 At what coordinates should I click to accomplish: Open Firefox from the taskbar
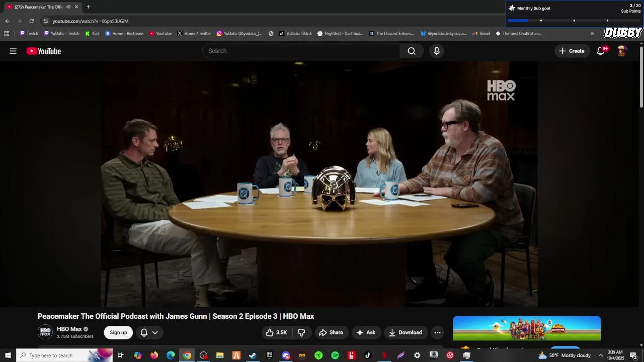(x=154, y=355)
